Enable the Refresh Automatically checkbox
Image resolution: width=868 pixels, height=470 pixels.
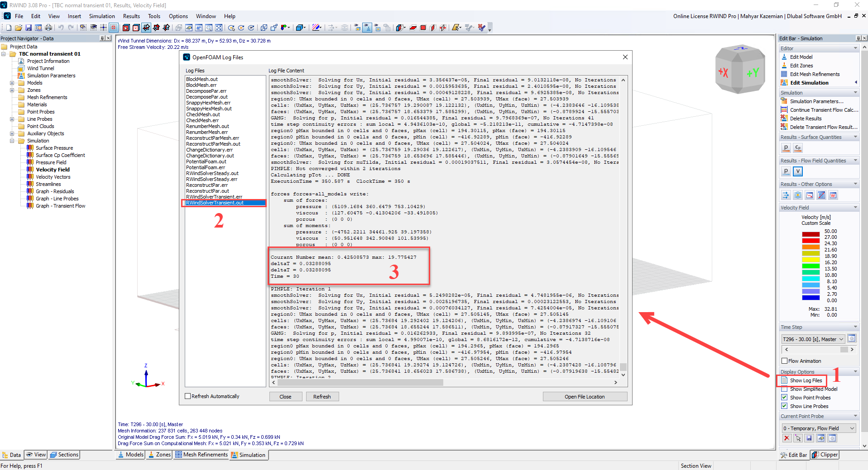tap(188, 396)
